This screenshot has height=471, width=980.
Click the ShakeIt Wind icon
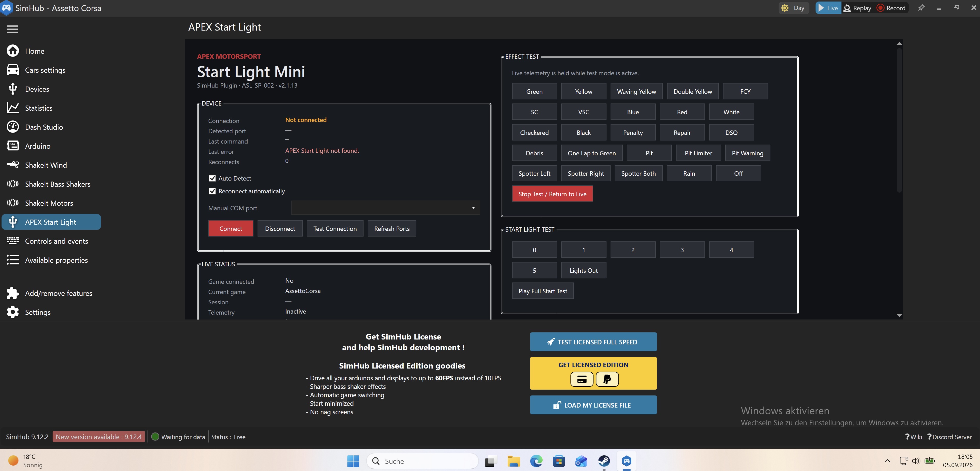click(13, 165)
